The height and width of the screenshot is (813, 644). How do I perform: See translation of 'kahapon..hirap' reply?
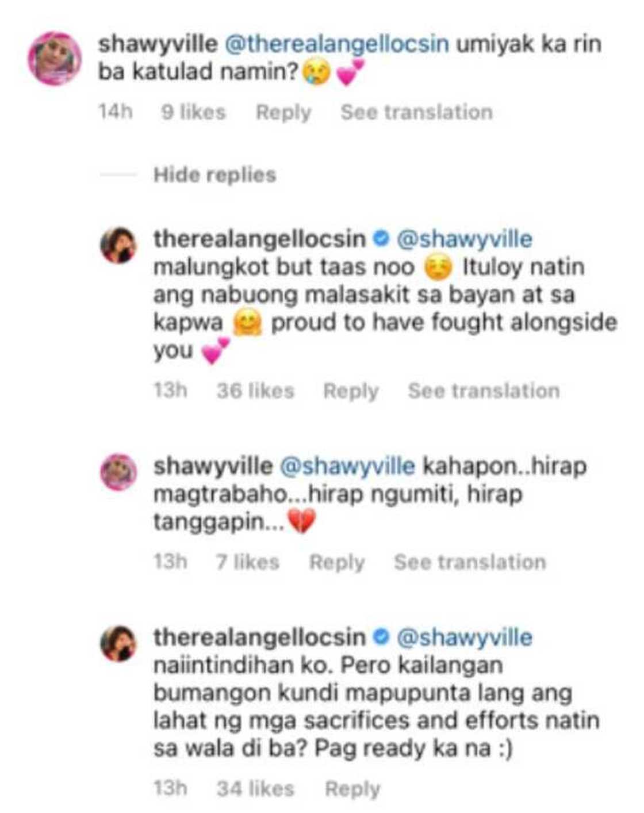click(x=470, y=562)
